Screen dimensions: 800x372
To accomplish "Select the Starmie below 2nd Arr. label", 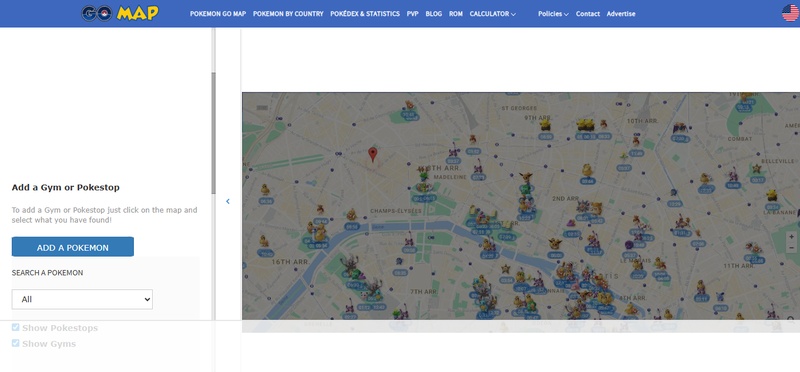I will pos(583,206).
